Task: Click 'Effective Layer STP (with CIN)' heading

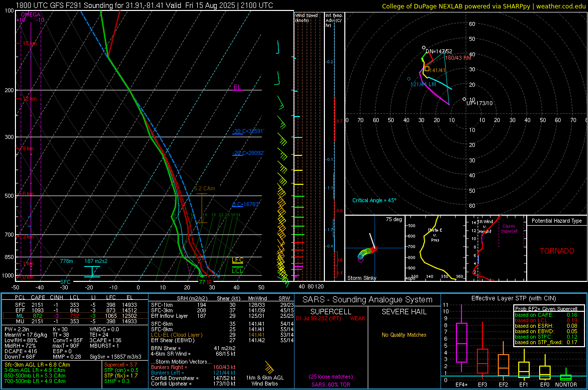Action: pos(514,298)
